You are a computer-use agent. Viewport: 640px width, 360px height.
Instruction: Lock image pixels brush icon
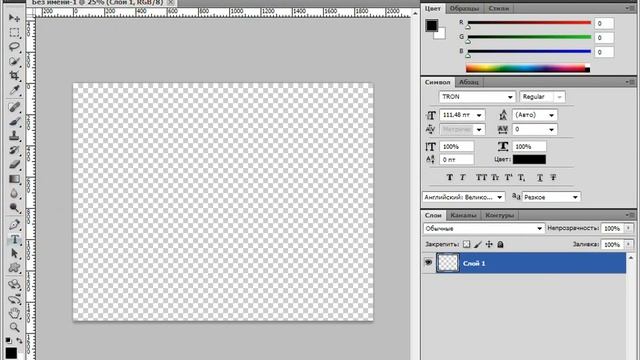(478, 244)
